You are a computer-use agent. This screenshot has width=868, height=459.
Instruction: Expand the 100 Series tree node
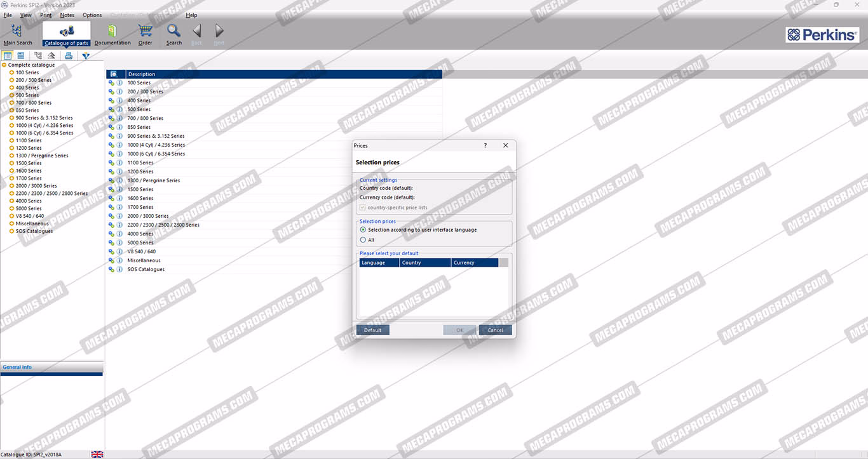point(11,72)
